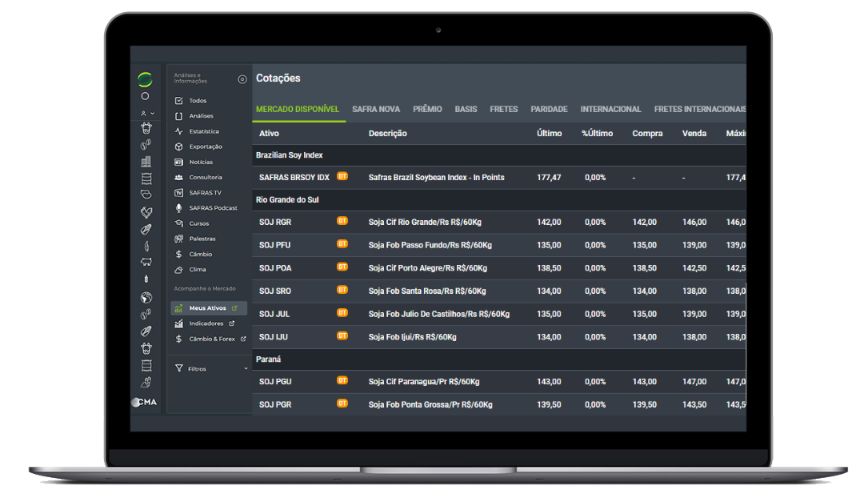
Task: Click the Clima cloud icon
Action: pyautogui.click(x=178, y=269)
